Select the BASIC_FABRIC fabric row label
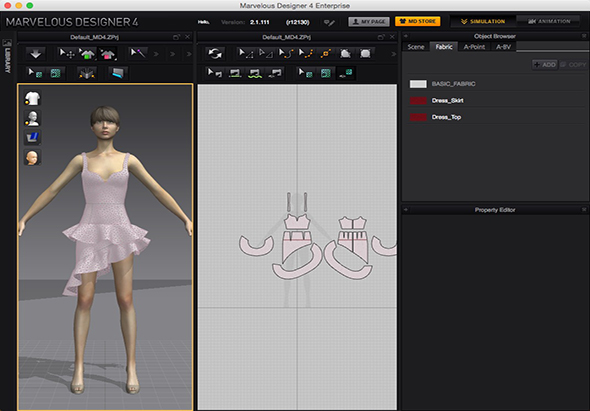 [453, 84]
